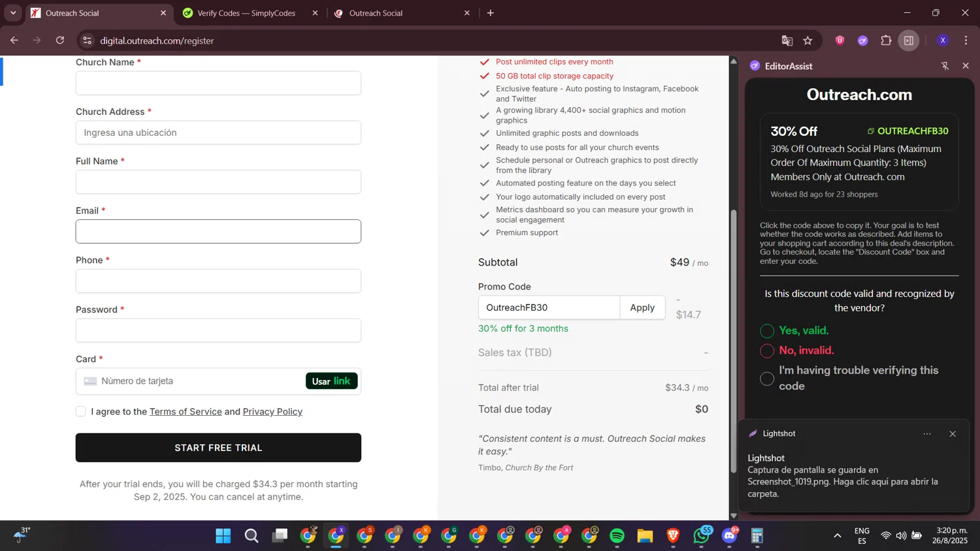Open Windows taskbar search

click(252, 536)
